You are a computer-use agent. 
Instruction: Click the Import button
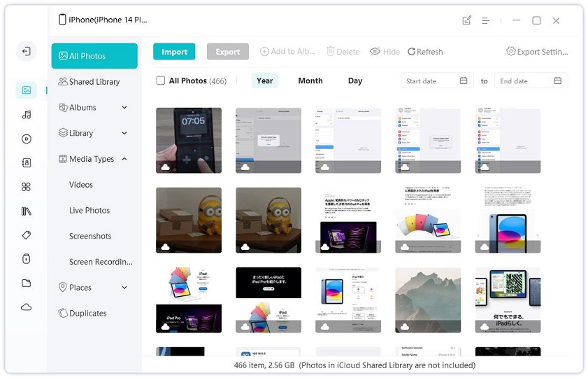174,51
